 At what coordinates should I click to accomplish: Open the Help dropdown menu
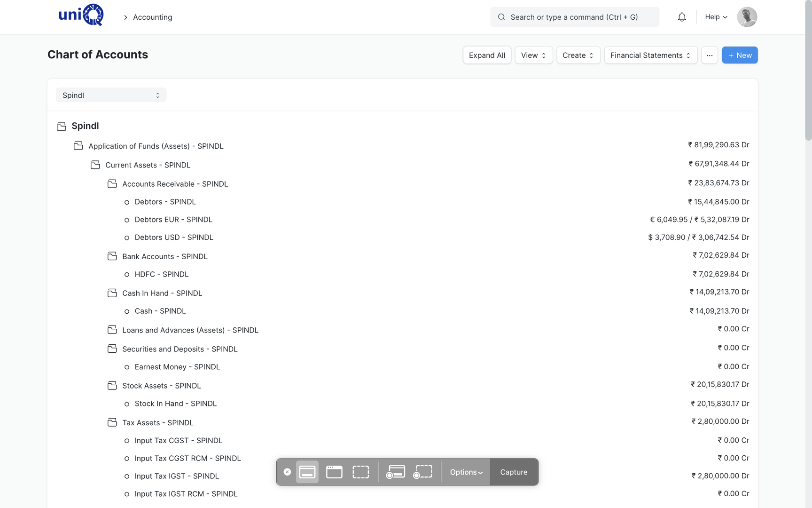(x=716, y=17)
